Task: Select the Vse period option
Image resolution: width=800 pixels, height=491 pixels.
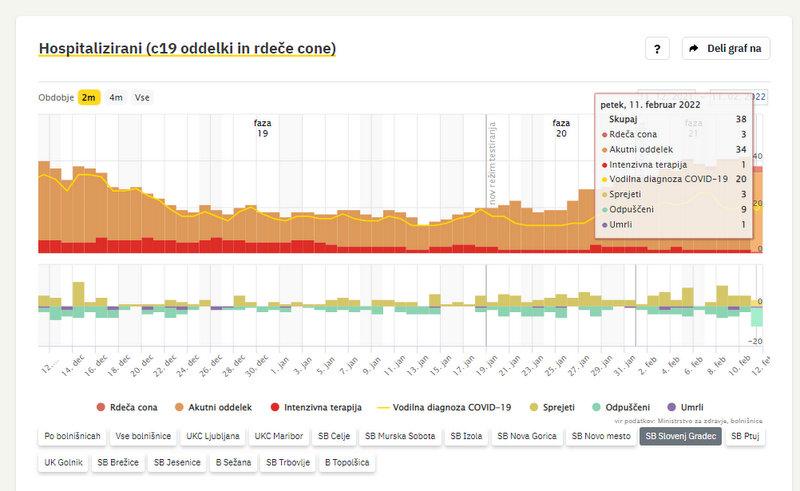Action: point(142,97)
